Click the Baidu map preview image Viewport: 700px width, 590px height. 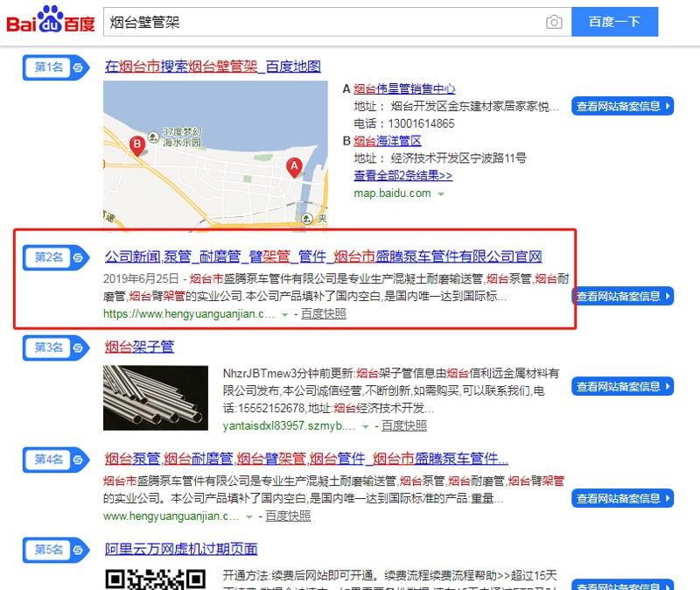click(215, 157)
